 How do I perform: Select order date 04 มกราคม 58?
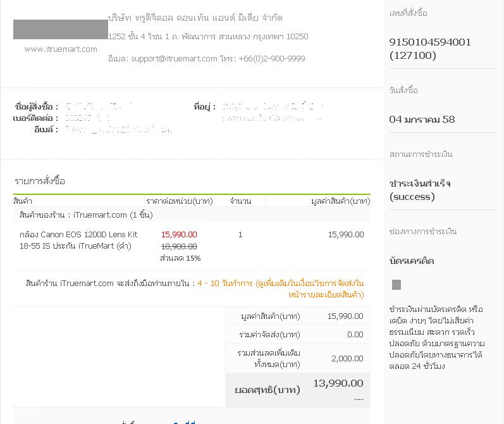[422, 120]
